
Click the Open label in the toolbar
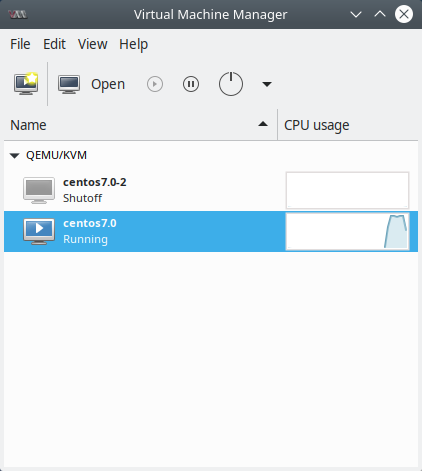(108, 84)
